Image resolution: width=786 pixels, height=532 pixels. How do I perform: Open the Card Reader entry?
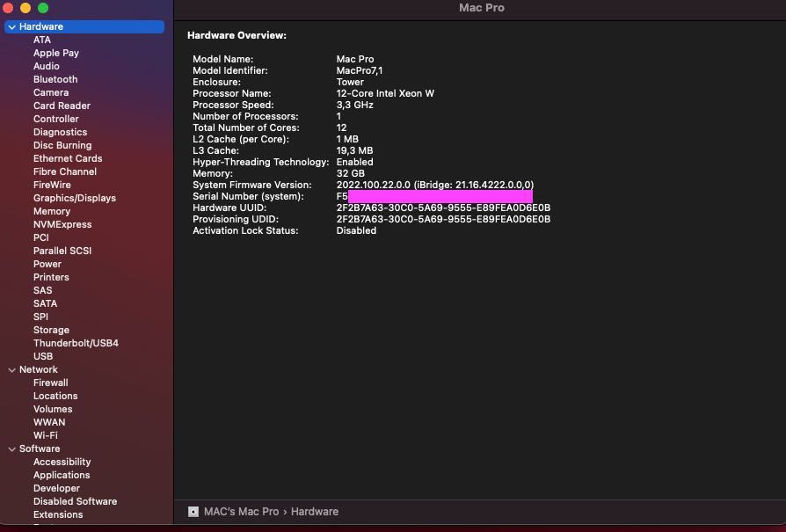pyautogui.click(x=62, y=106)
